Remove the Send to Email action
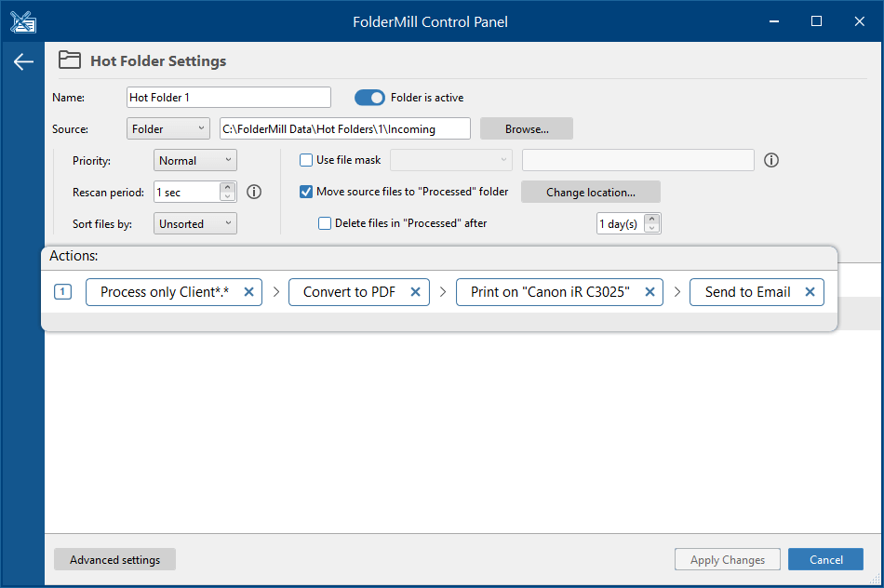 (810, 292)
